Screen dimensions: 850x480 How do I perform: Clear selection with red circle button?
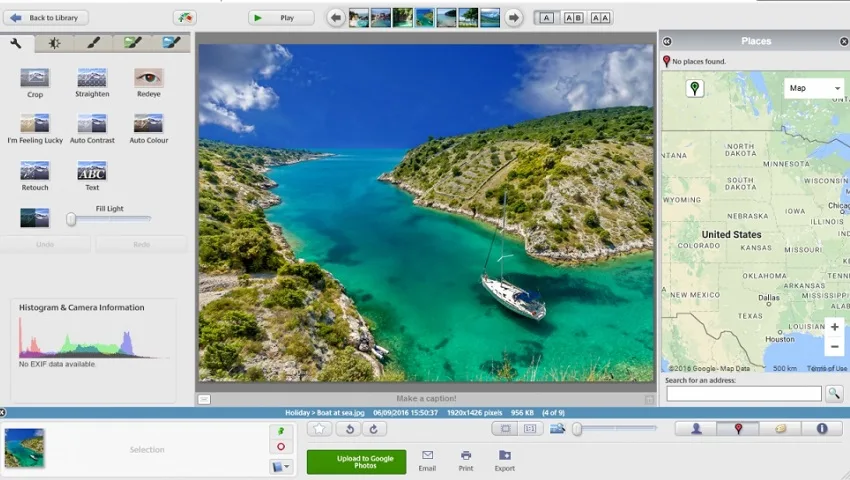click(281, 447)
